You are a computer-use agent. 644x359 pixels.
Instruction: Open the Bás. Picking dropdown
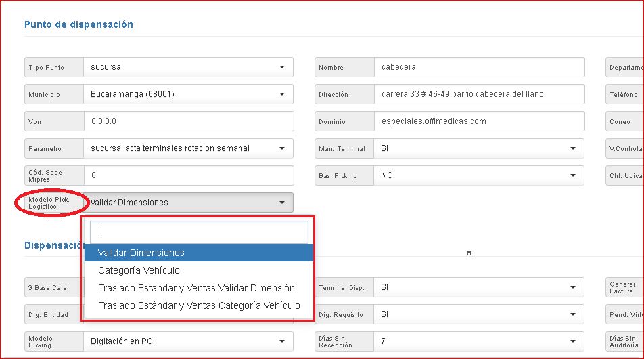(x=479, y=175)
